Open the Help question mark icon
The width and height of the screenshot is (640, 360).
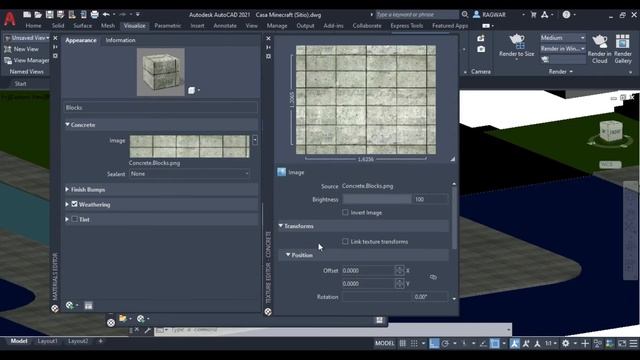point(566,15)
